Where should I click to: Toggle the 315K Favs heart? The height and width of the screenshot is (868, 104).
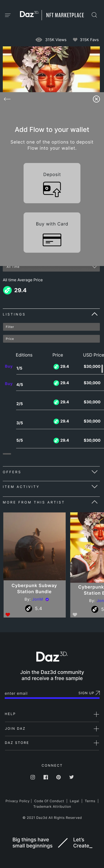75,40
